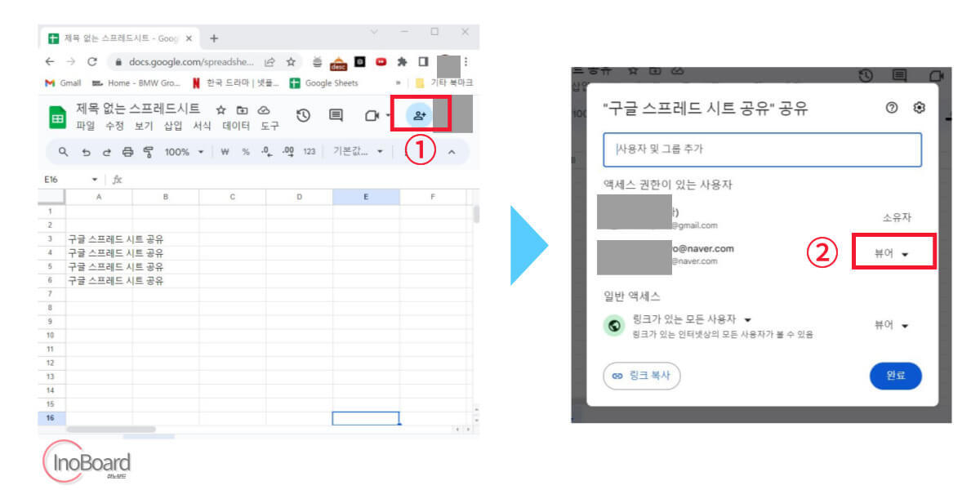980x490 pixels.
Task: Select cell A3 with 구글 스프레드 시트 공유
Action: point(99,239)
